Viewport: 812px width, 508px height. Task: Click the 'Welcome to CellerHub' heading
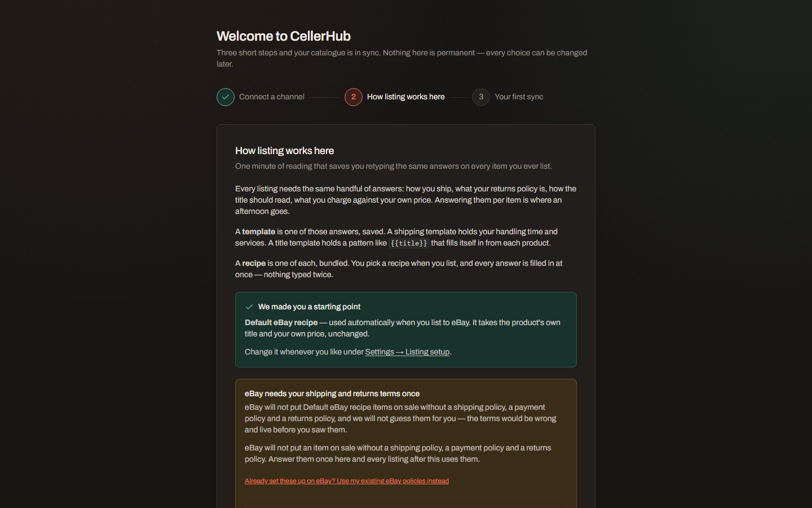(x=284, y=36)
